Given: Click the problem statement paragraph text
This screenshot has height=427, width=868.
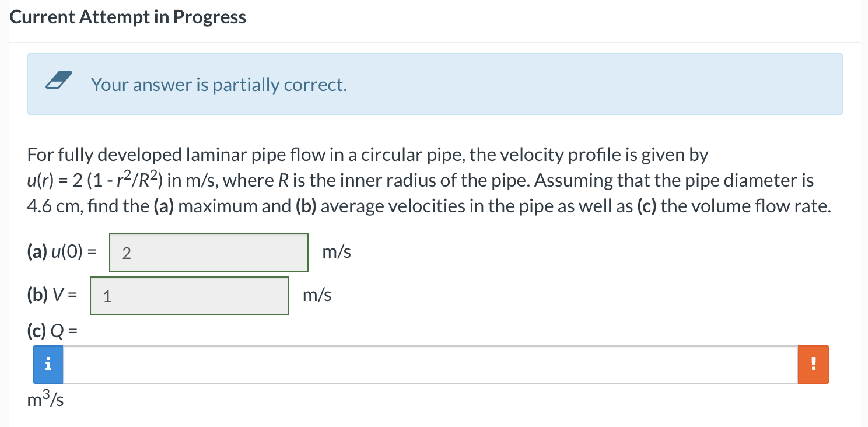Looking at the screenshot, I should [x=408, y=180].
